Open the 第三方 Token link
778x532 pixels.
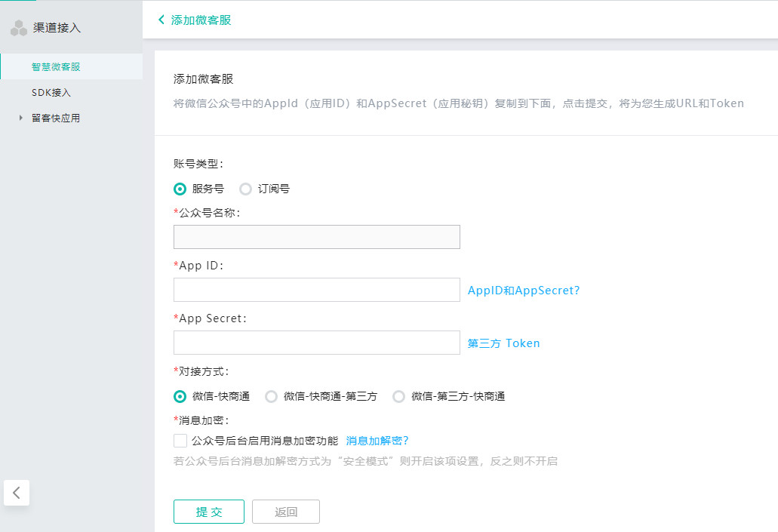[x=503, y=343]
